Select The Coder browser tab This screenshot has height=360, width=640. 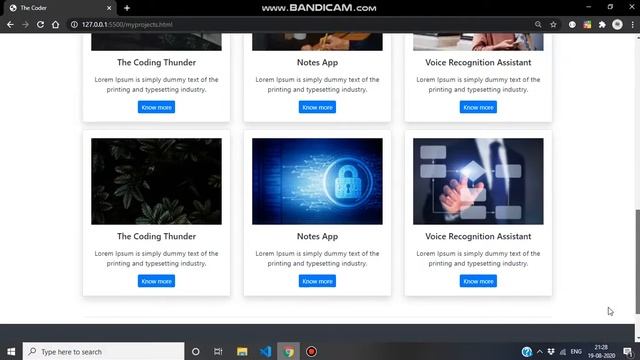[x=60, y=8]
